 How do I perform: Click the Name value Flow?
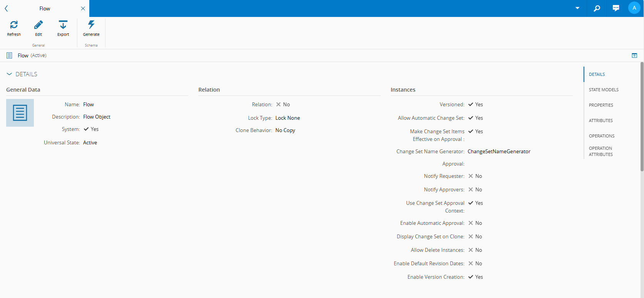pos(89,104)
